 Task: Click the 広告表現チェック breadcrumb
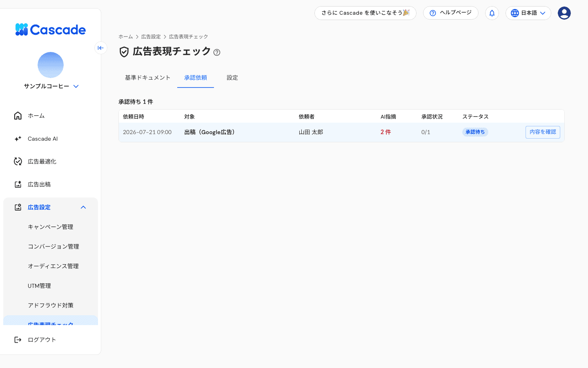click(189, 37)
